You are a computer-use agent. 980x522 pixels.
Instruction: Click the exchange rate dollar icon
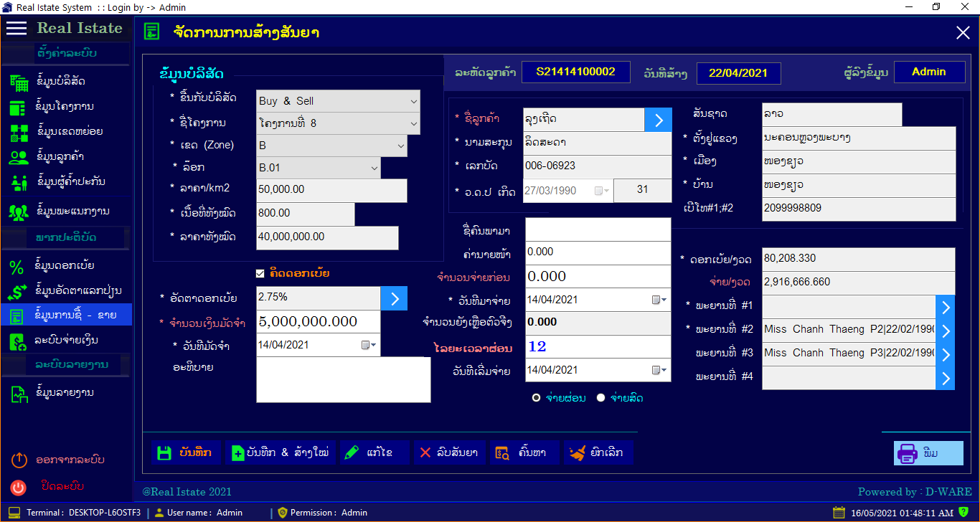17,292
